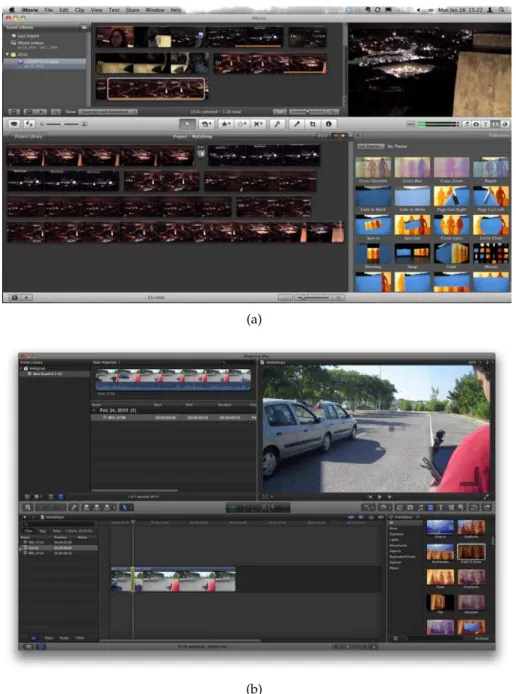Open the Window menu in iMovie
The image size is (516, 694).
click(x=154, y=10)
